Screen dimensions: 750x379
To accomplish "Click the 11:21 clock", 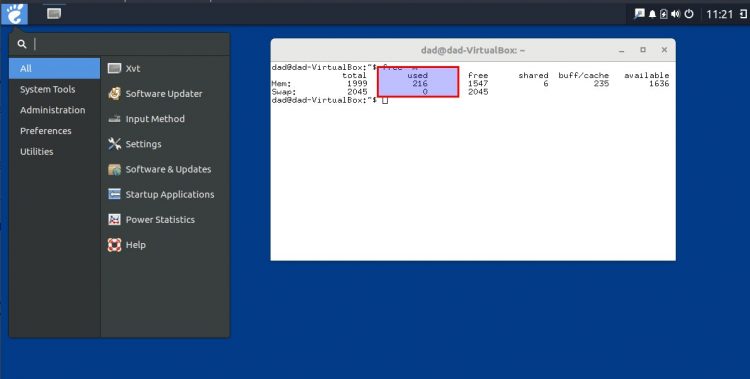I will 719,14.
